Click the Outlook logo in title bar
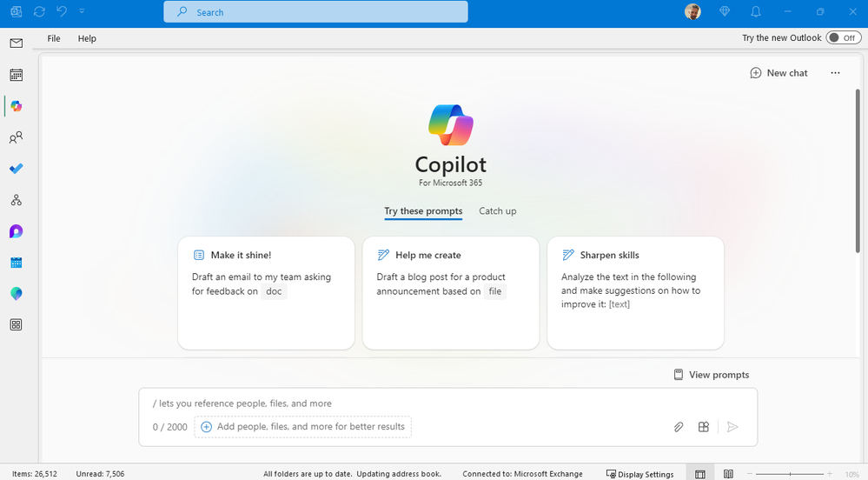The height and width of the screenshot is (480, 868). point(16,11)
